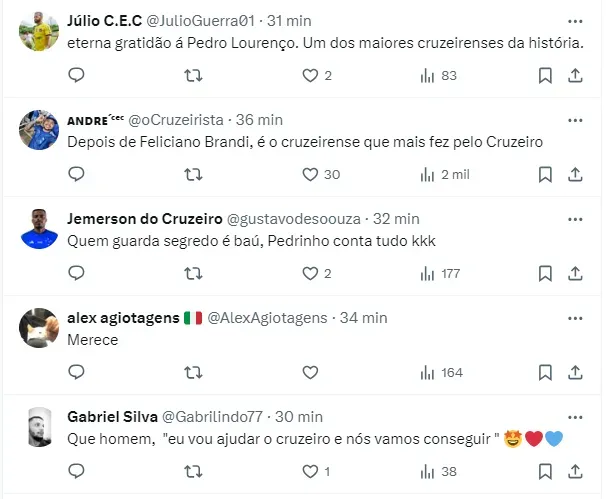Like the tweet about Feliciano Brandi
This screenshot has width=606, height=499.
[x=310, y=175]
